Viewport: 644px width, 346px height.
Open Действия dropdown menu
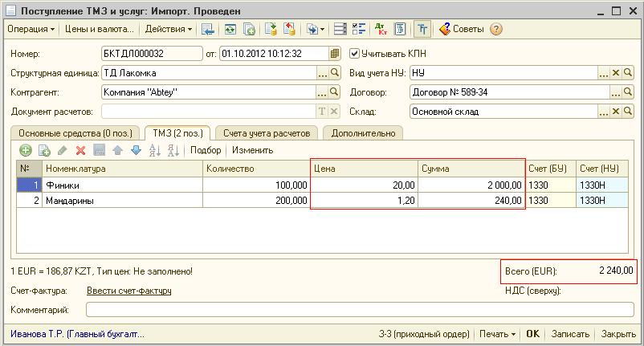pos(168,29)
